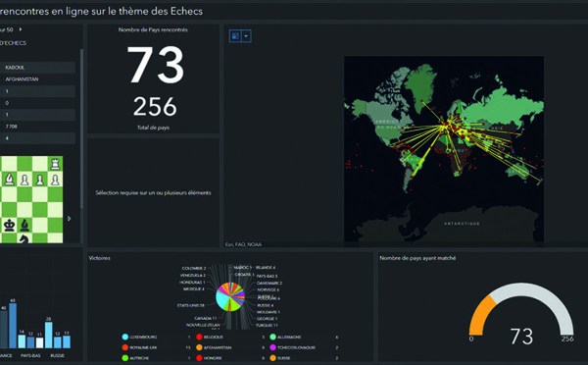Advance with the arrow right of the chessboard
Image resolution: width=588 pixels, height=365 pixels.
pos(70,219)
